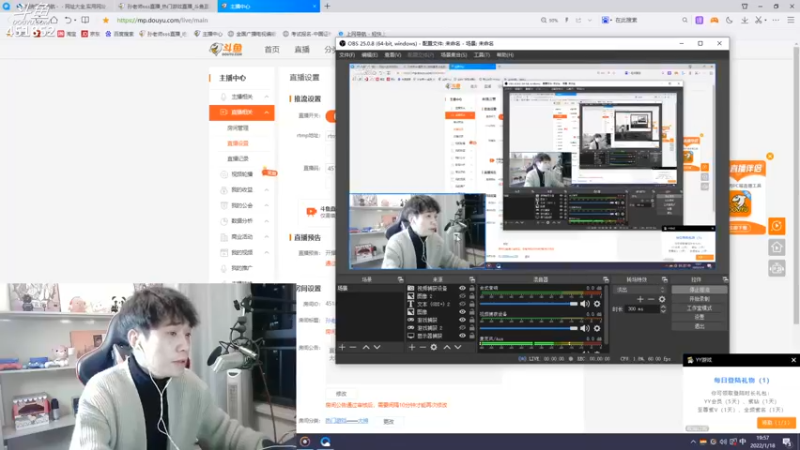Hide the 视频捕获设备 source
The height and width of the screenshot is (450, 800).
462,288
